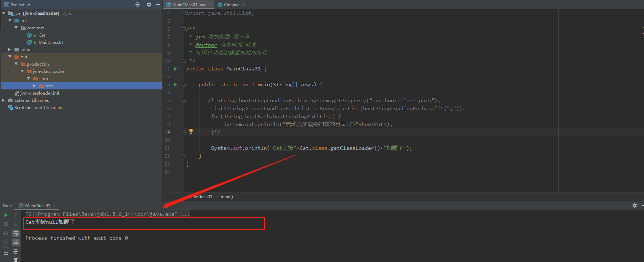Click the 'import java.util.List;' line
This screenshot has height=262, width=644.
pyautogui.click(x=220, y=13)
